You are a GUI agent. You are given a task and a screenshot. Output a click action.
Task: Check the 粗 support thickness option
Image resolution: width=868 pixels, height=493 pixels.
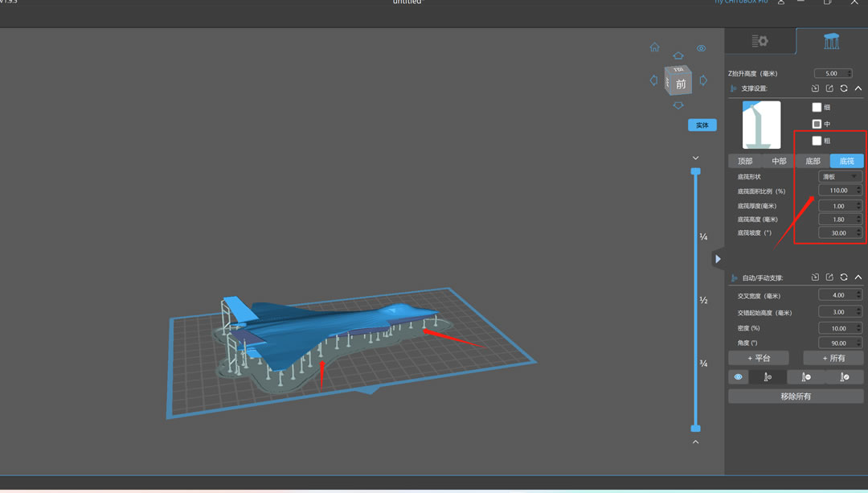coord(817,140)
